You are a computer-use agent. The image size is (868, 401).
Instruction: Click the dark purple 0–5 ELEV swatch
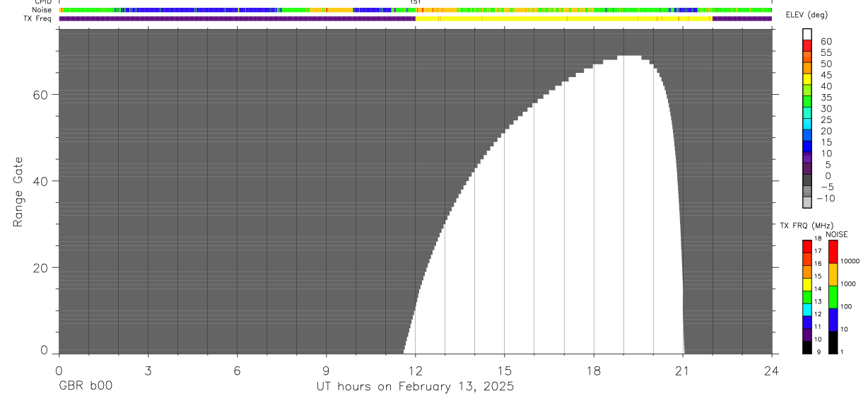pyautogui.click(x=807, y=169)
